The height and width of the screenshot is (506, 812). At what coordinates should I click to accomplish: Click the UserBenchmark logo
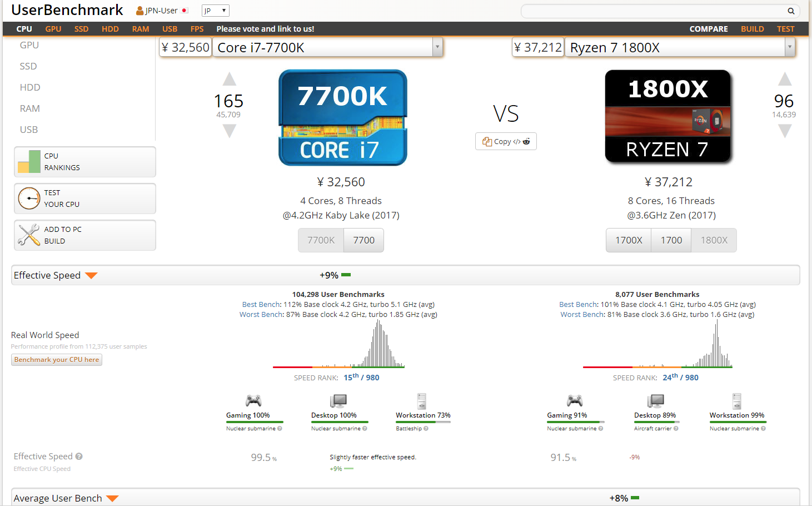click(x=67, y=10)
